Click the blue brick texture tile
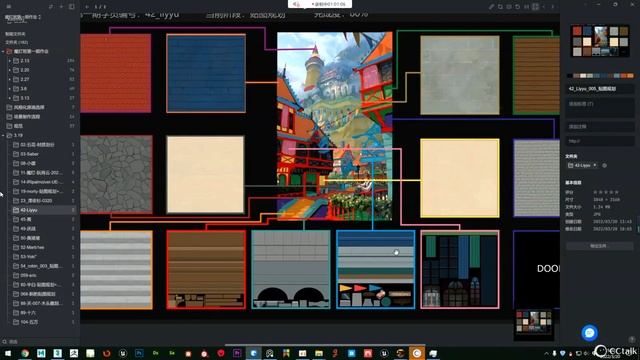The image size is (640, 360). [206, 73]
